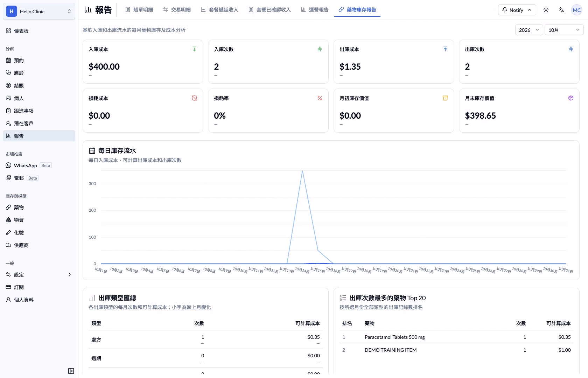Open 應診 consultation page
This screenshot has width=588, height=378.
click(x=39, y=73)
